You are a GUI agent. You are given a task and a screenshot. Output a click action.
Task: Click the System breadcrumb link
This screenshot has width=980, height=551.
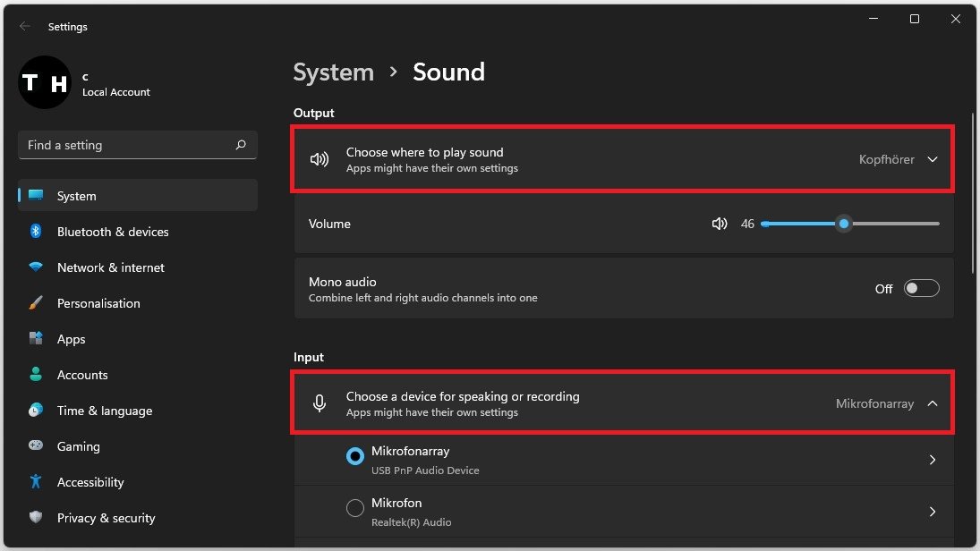(334, 72)
